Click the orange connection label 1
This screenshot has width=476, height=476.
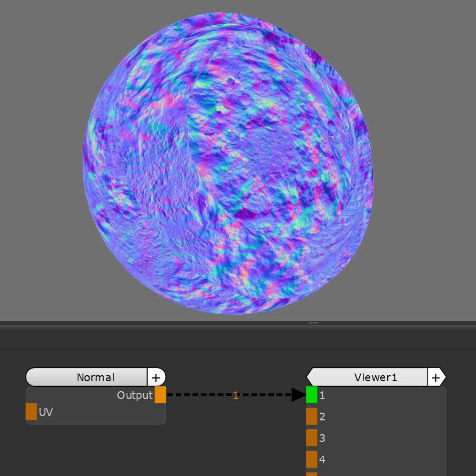pos(236,396)
